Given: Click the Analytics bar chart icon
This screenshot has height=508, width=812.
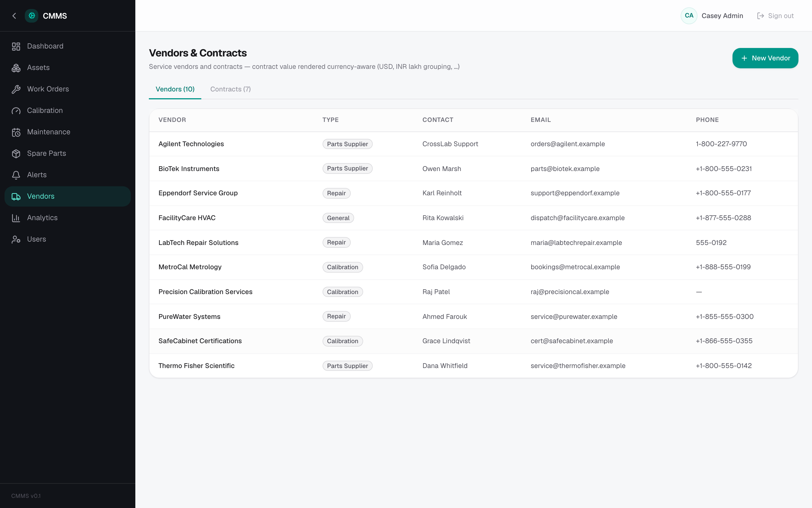Looking at the screenshot, I should click(x=16, y=218).
